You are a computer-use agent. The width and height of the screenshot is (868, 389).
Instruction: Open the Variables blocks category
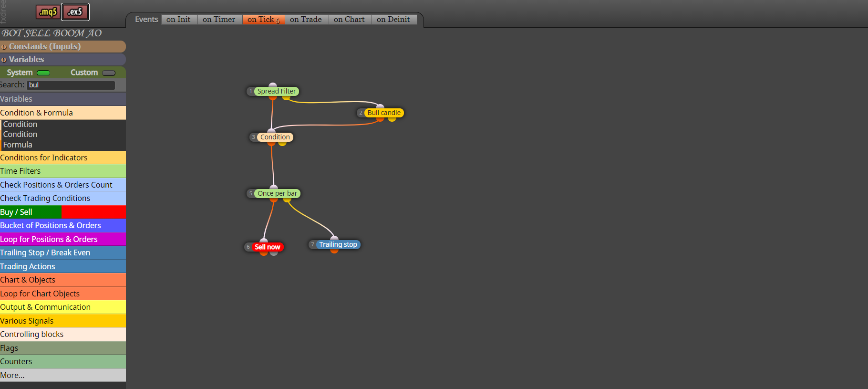point(63,99)
